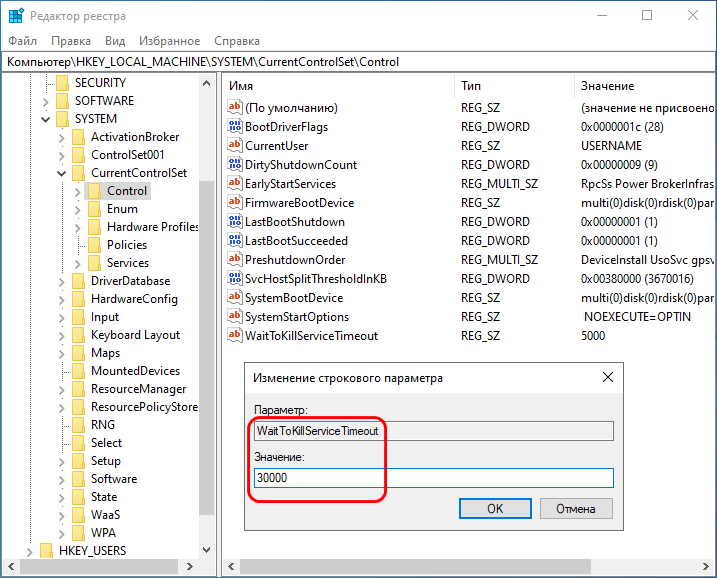
Task: Click the LastBootShutdown DWORD icon
Action: click(x=235, y=221)
